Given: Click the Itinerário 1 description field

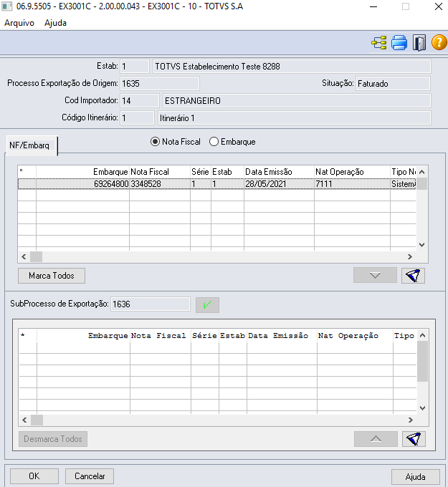Looking at the screenshot, I should coord(295,118).
